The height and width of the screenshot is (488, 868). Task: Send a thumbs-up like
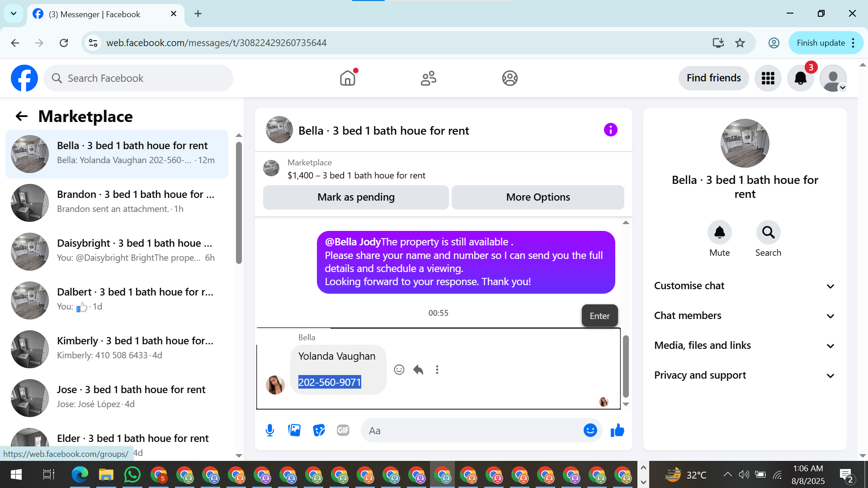[x=617, y=430]
